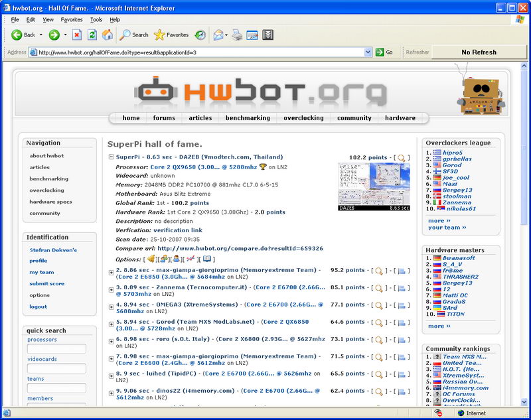Click the first Options icon, the horn
The image size is (531, 420).
click(x=151, y=259)
